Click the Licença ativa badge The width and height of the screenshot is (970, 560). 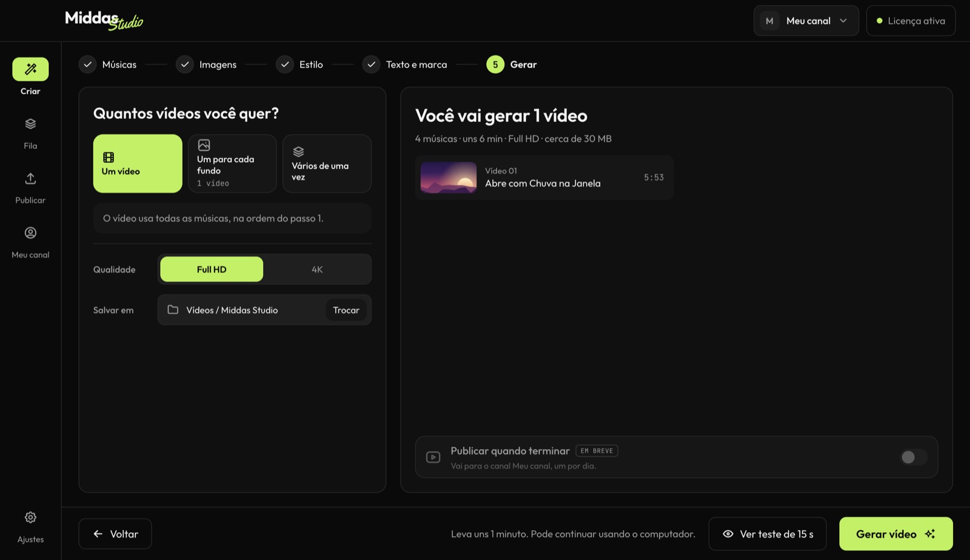click(x=911, y=21)
